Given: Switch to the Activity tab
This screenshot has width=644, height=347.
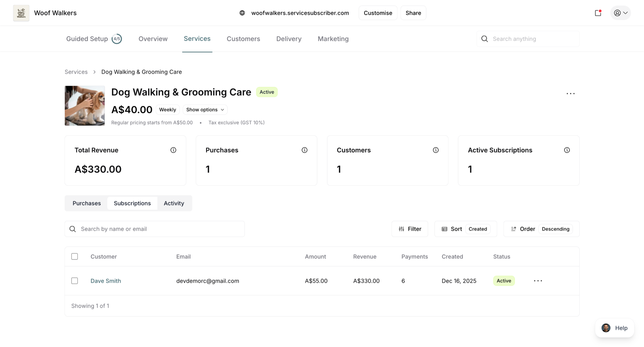Looking at the screenshot, I should (174, 203).
